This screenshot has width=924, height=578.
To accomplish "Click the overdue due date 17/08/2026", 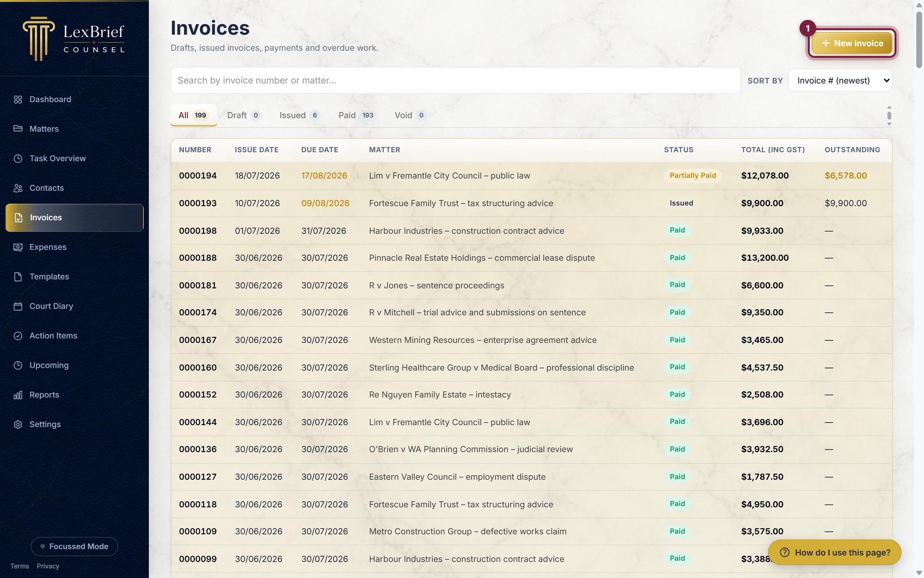I will pos(324,176).
